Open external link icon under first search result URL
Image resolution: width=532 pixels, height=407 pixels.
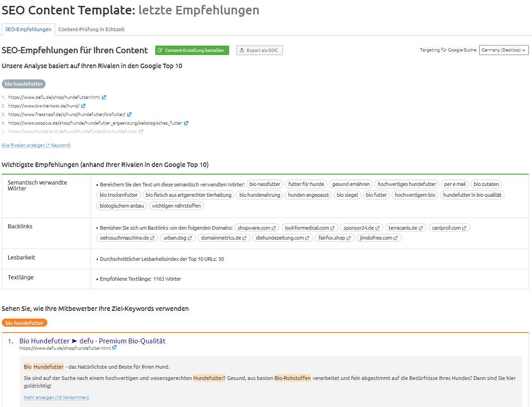point(114,348)
